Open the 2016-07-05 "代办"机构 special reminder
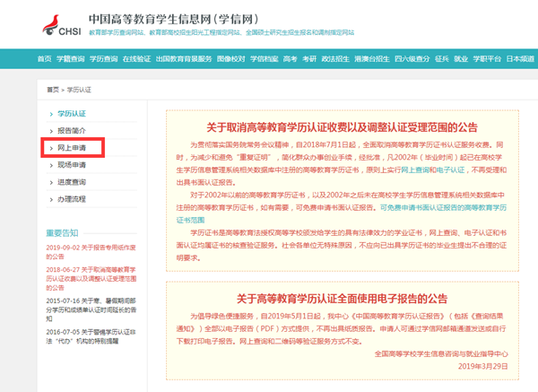 pos(91,336)
